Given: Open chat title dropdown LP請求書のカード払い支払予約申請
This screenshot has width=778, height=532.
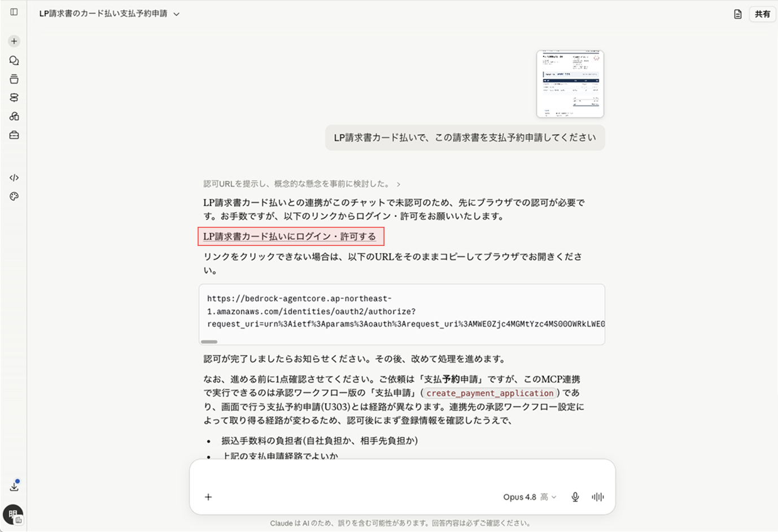Looking at the screenshot, I should coord(110,14).
